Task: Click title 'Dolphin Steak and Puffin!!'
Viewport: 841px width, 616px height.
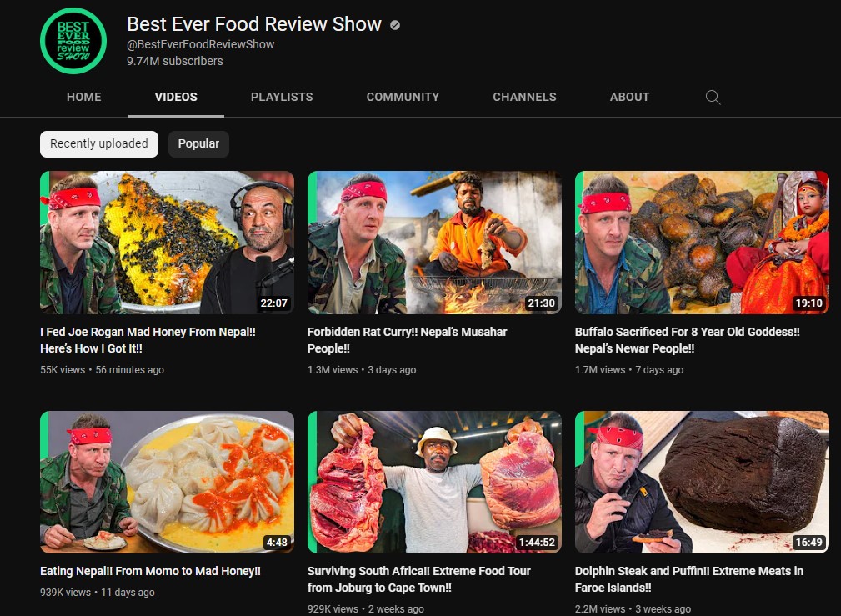Action: 642,572
